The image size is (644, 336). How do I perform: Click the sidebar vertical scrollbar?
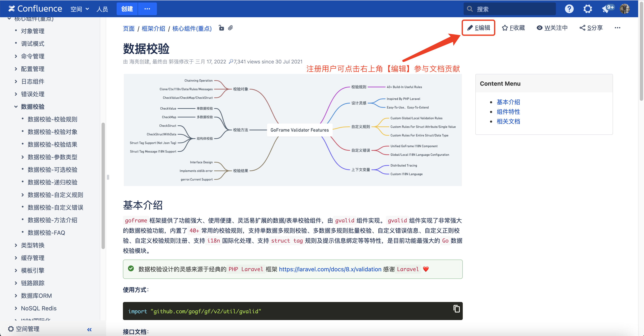click(x=103, y=185)
